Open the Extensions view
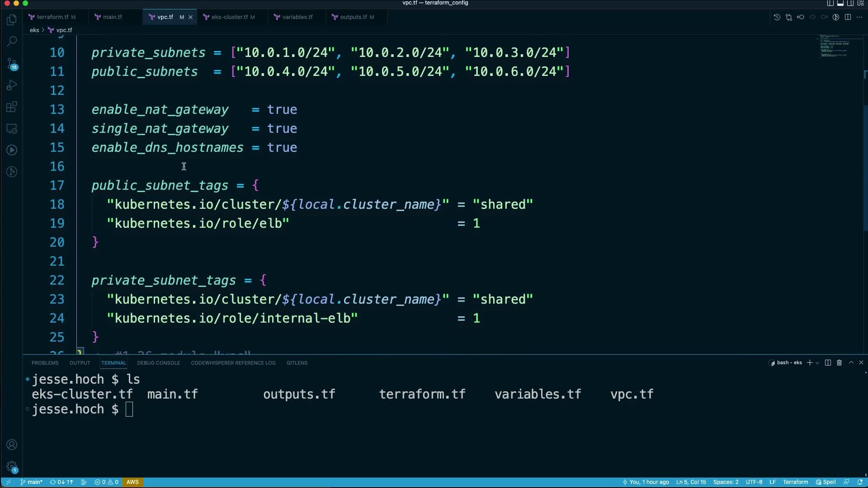This screenshot has height=488, width=868. tap(12, 107)
